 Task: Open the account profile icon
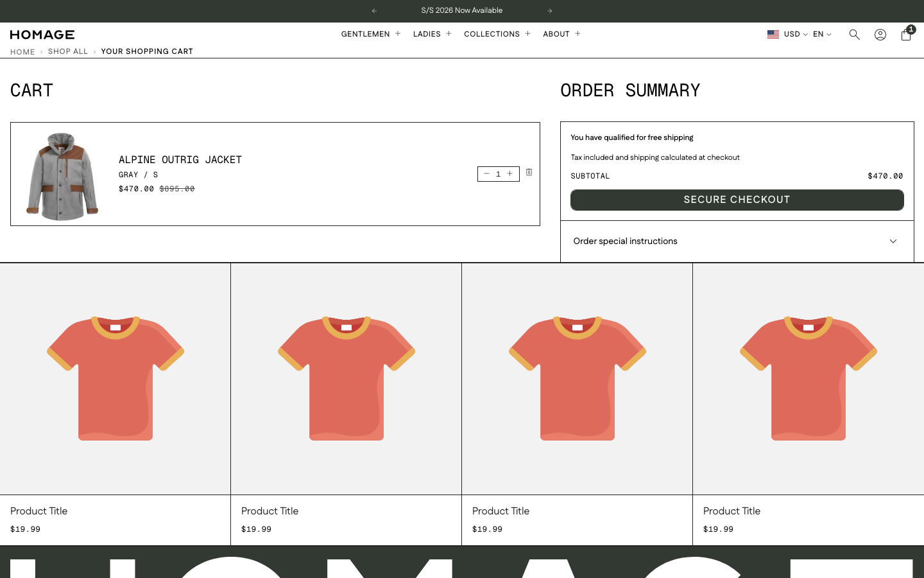tap(880, 35)
